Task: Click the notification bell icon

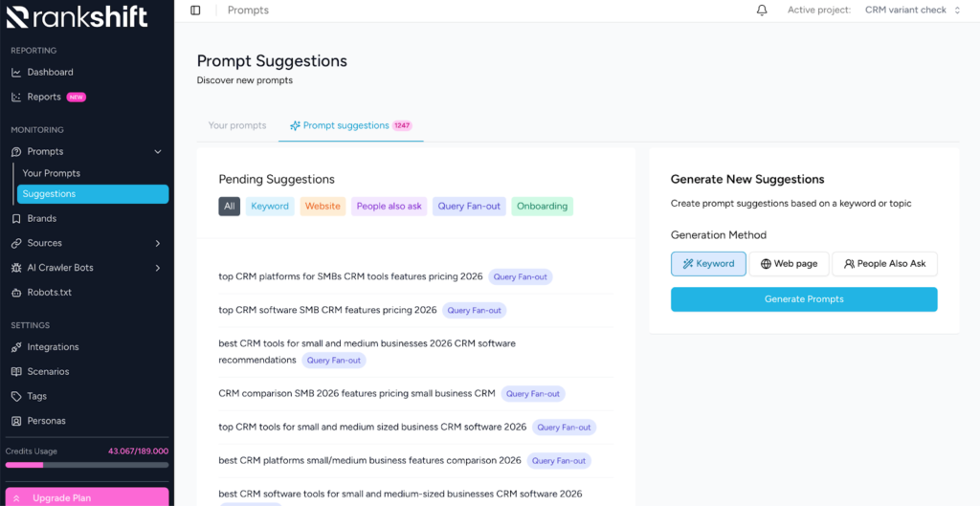Action: tap(762, 11)
